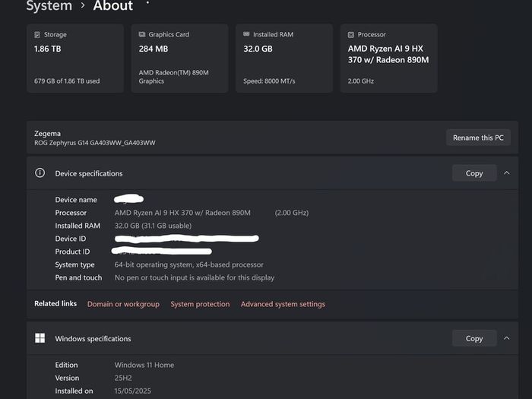Click the Edition label
The image size is (532, 399).
(x=67, y=365)
